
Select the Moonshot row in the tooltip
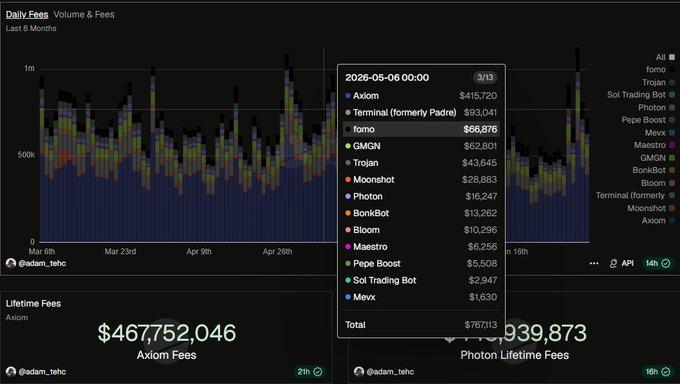421,180
